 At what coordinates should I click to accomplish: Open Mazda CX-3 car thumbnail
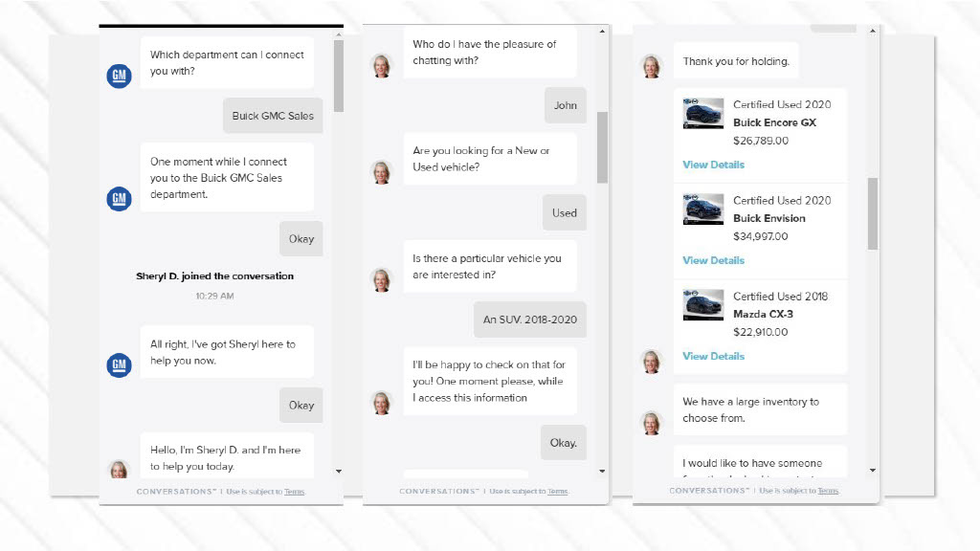click(703, 305)
